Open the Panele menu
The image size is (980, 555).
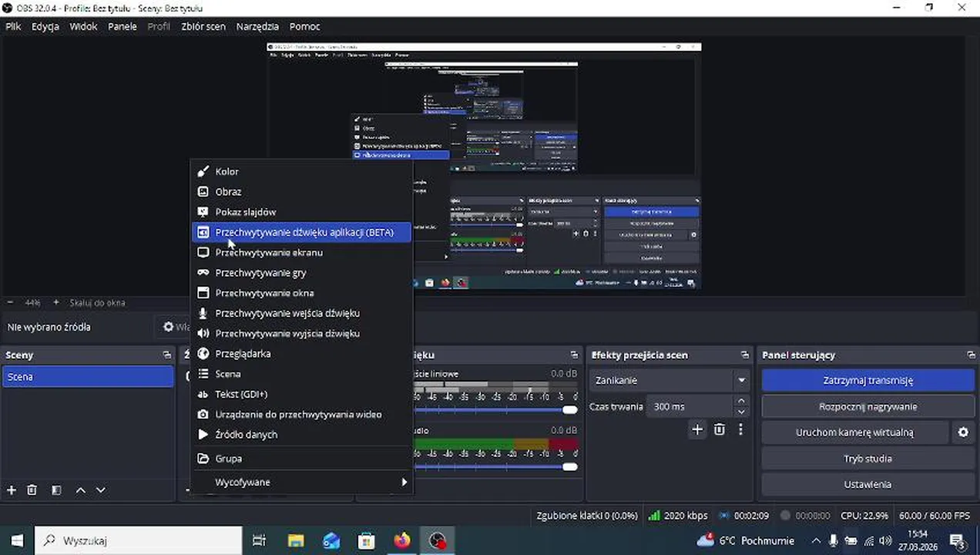point(123,26)
